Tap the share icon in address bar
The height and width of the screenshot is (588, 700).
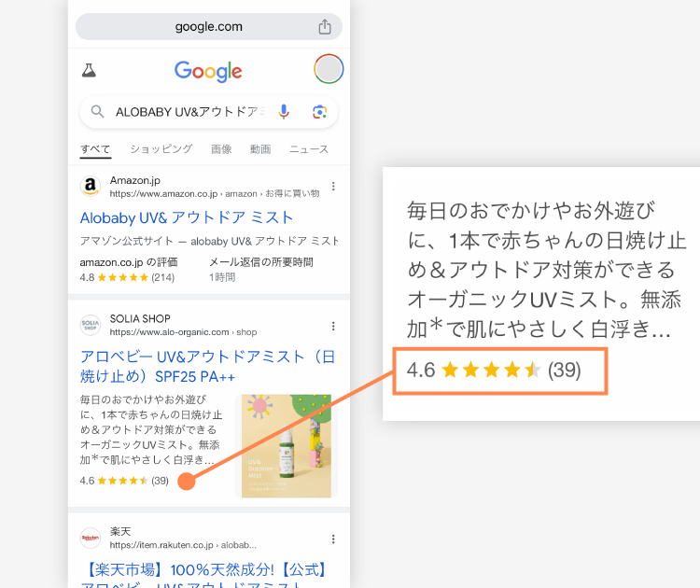(325, 27)
